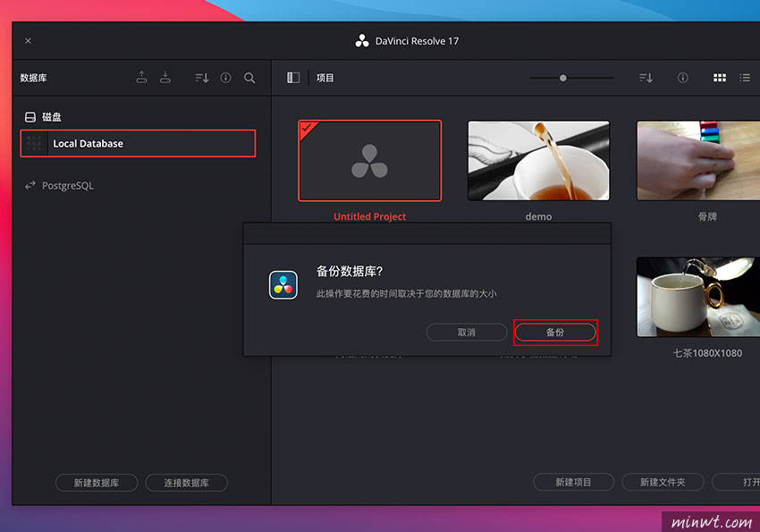
Task: Select the Local Database entry
Action: click(x=138, y=143)
